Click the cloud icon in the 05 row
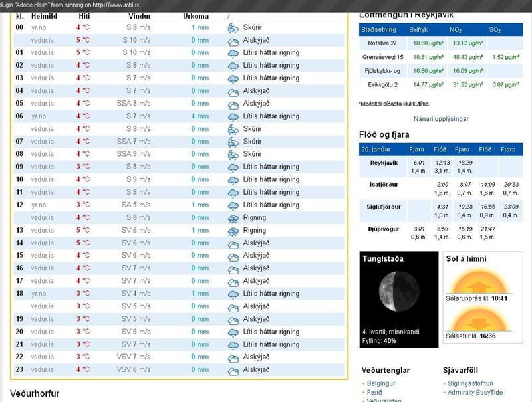Viewport: 532px width, 402px height. tap(233, 104)
